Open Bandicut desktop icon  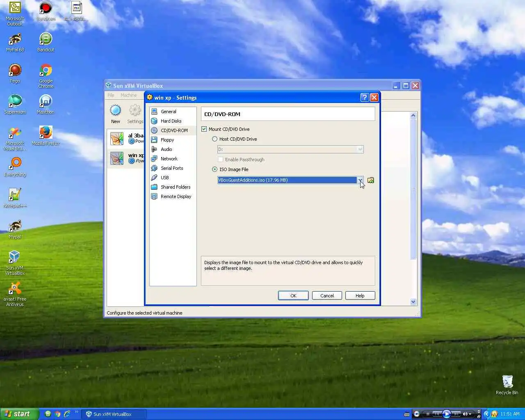coord(46,43)
